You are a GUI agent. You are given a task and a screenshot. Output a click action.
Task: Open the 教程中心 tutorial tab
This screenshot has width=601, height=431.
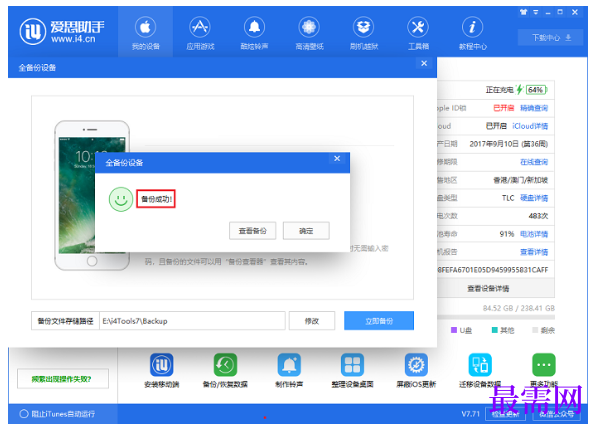pos(472,33)
